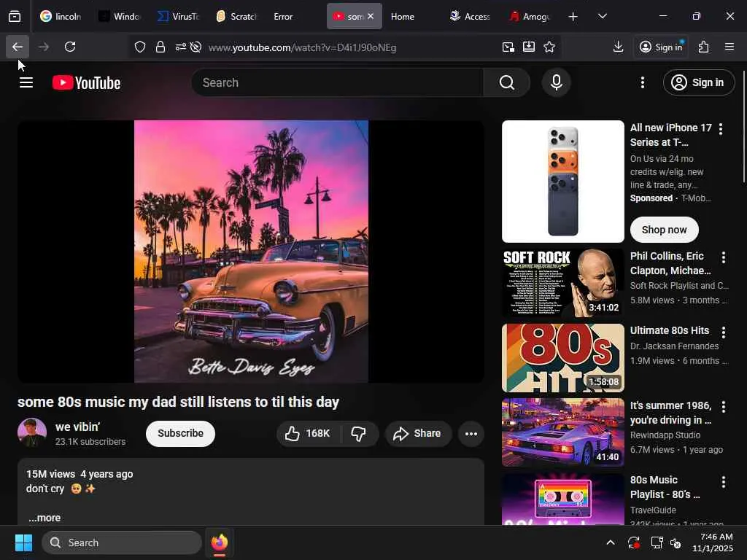Open the Soft Rock Phil Collins thumbnail
Screen dimensions: 747x560
(562, 283)
